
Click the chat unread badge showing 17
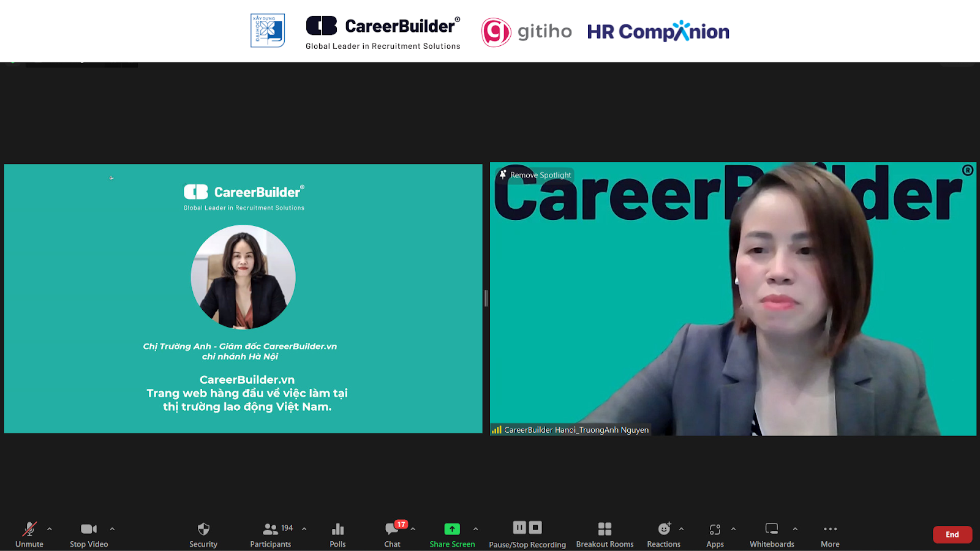[x=401, y=524]
